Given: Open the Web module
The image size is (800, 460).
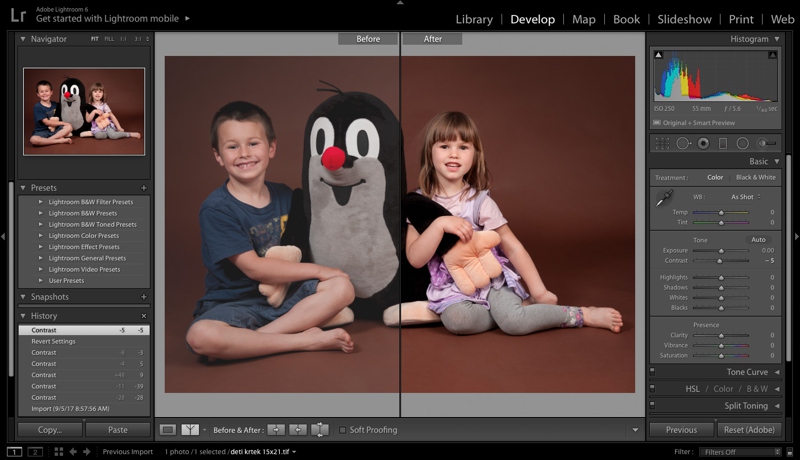Looking at the screenshot, I should (x=783, y=19).
